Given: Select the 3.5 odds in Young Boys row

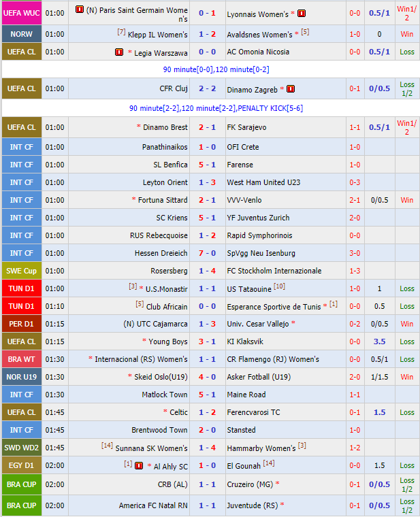Looking at the screenshot, I should [x=379, y=341].
